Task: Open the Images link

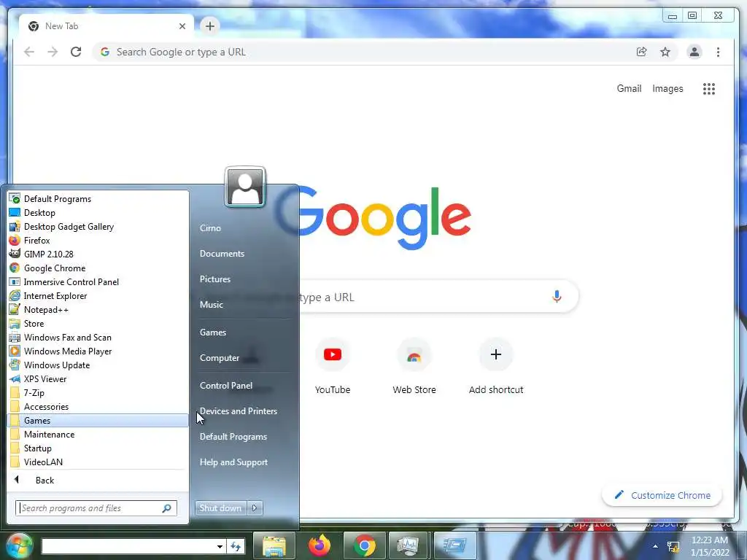Action: pos(667,88)
